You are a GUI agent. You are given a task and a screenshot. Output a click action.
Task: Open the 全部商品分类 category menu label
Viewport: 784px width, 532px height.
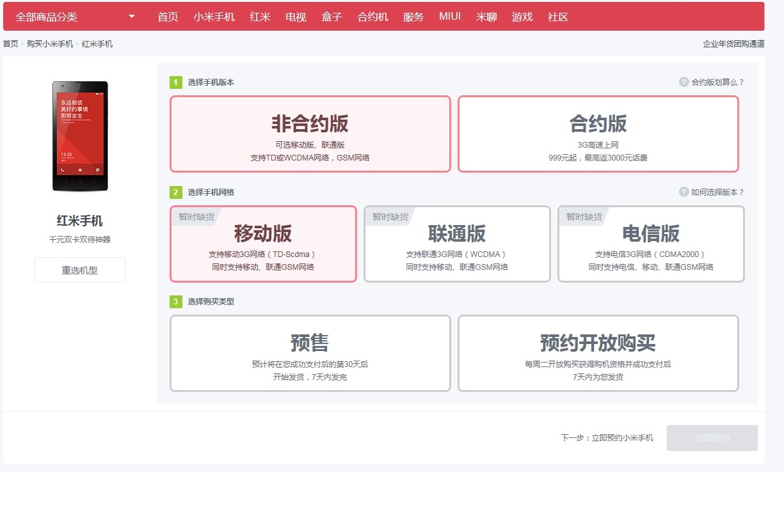pyautogui.click(x=46, y=17)
